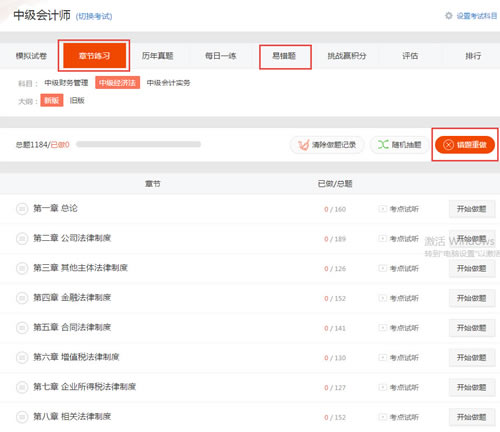
Task: Click the shuffle icon for random questions
Action: click(383, 145)
